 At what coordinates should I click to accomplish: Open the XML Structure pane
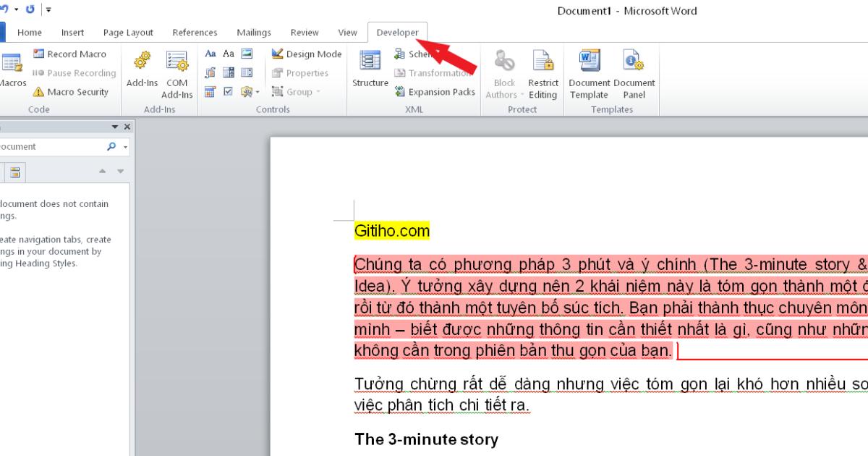point(370,72)
